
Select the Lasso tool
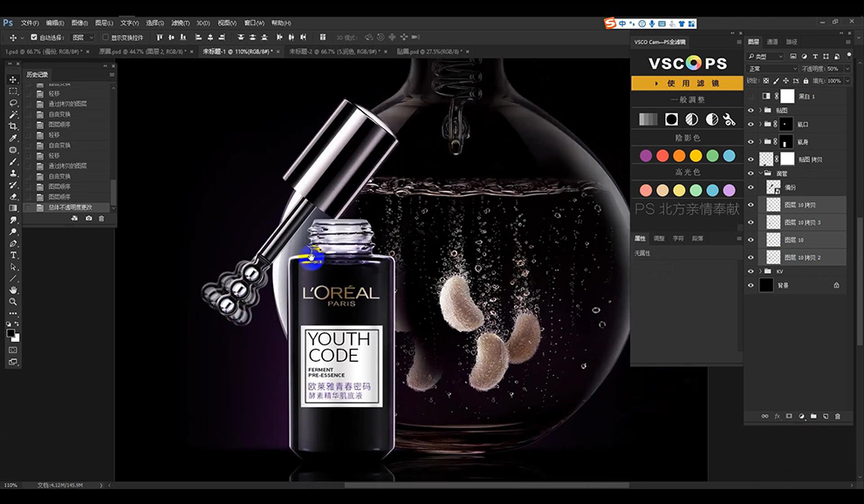[x=13, y=103]
